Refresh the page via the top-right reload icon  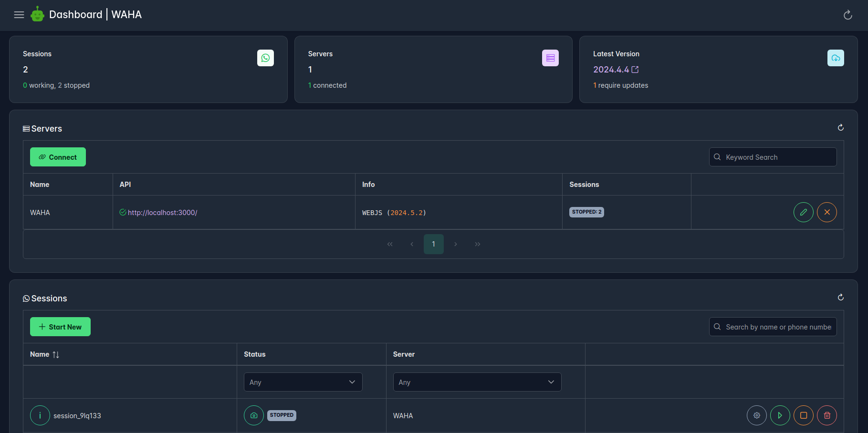coord(847,15)
